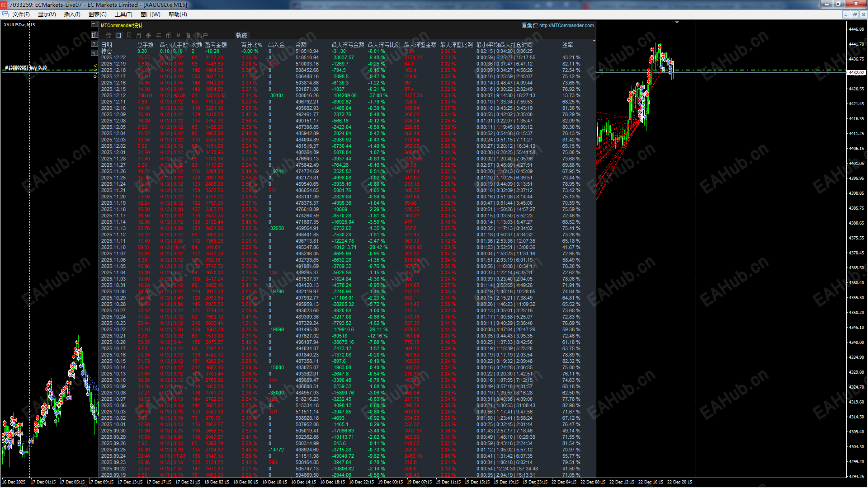Select the M view toggle in the panel
This screenshot has width=868, height=488.
click(x=179, y=35)
